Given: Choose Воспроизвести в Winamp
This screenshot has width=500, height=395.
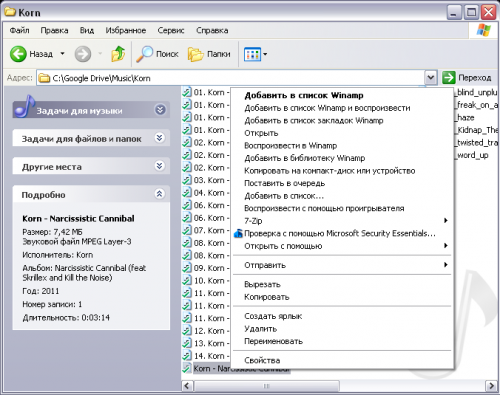Looking at the screenshot, I should [342, 146].
